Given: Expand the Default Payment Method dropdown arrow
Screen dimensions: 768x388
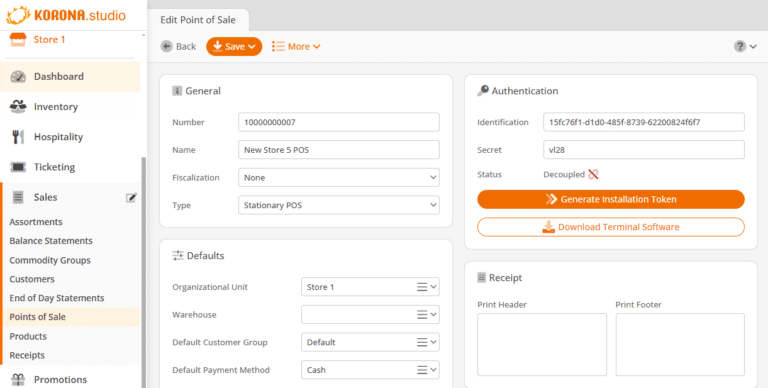Looking at the screenshot, I should coord(433,370).
